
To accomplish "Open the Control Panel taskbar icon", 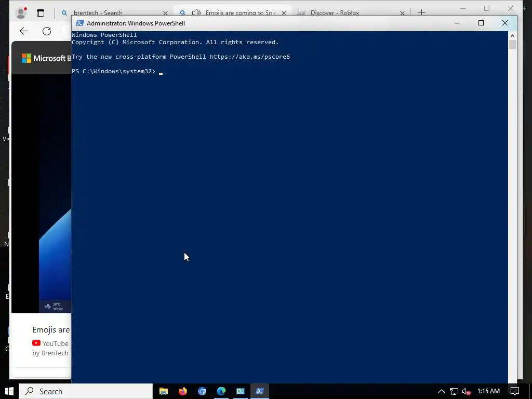I will click(241, 391).
